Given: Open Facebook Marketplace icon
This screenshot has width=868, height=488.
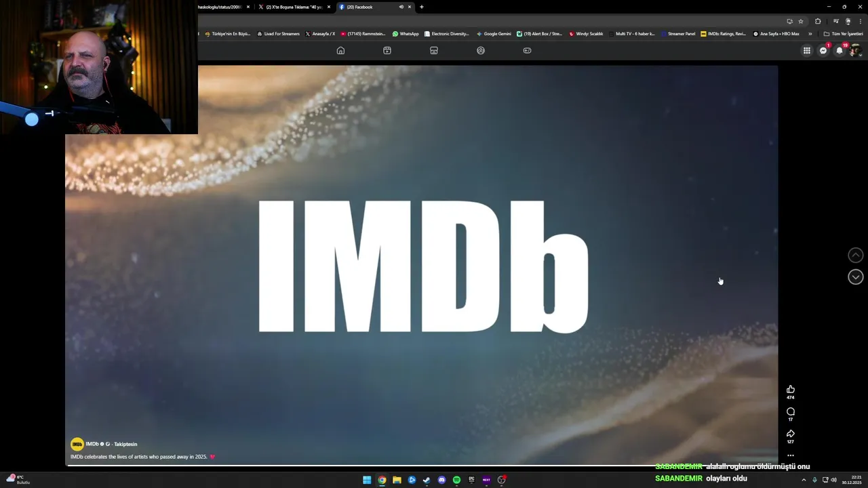Looking at the screenshot, I should (434, 50).
